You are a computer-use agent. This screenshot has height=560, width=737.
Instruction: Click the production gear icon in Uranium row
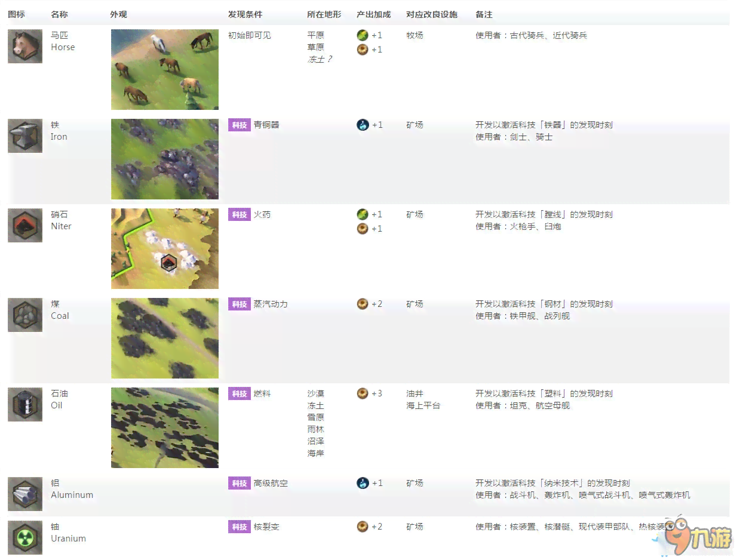[363, 527]
